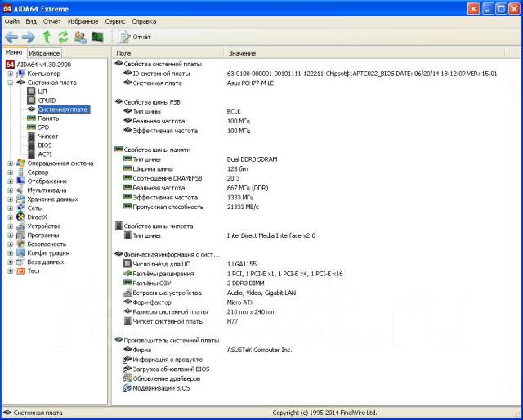The height and width of the screenshot is (420, 523).
Task: Click the green monitor toolbar icon
Action: 97,37
